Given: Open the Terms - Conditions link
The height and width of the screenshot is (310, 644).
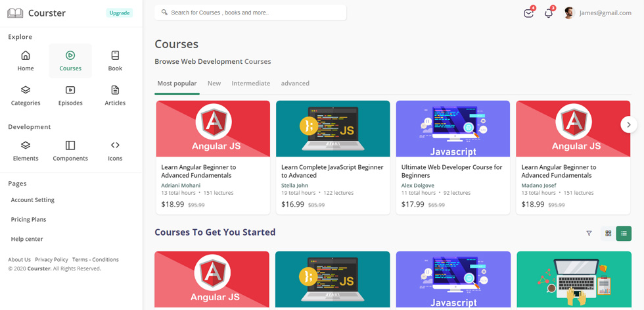Looking at the screenshot, I should click(95, 259).
